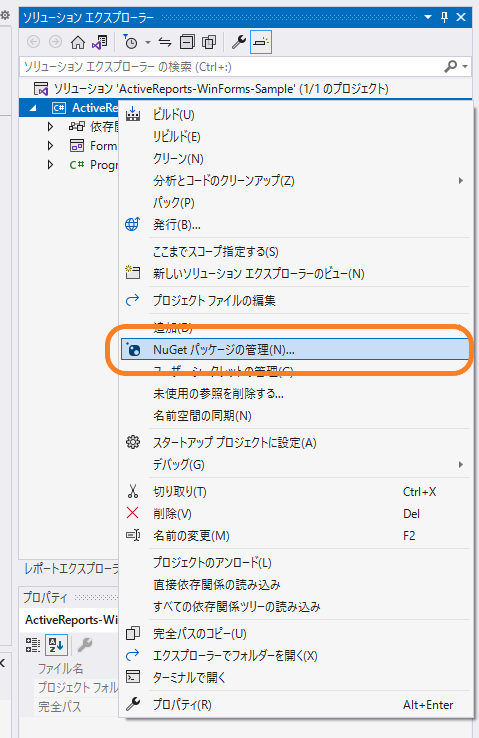Expand the Form node in tree

[50, 146]
